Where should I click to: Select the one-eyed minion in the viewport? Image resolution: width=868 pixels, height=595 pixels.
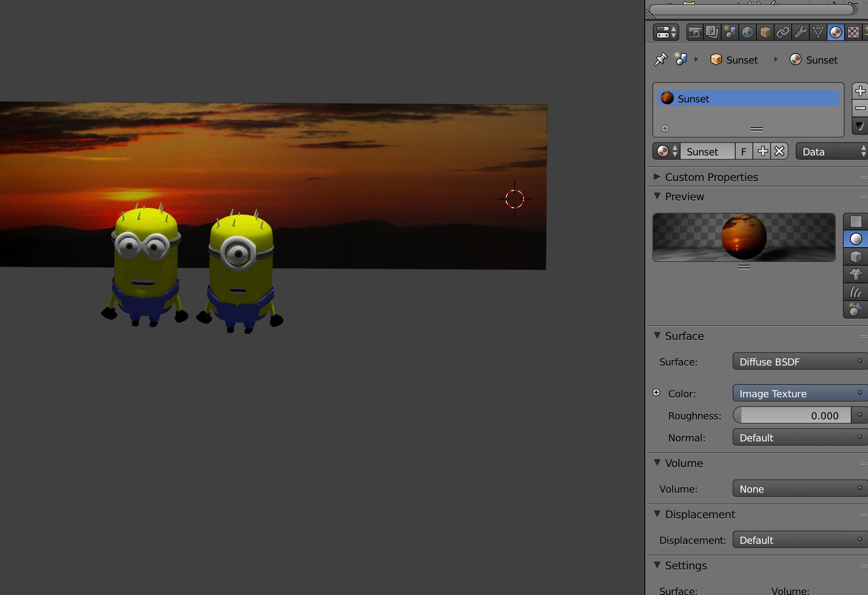click(x=240, y=271)
